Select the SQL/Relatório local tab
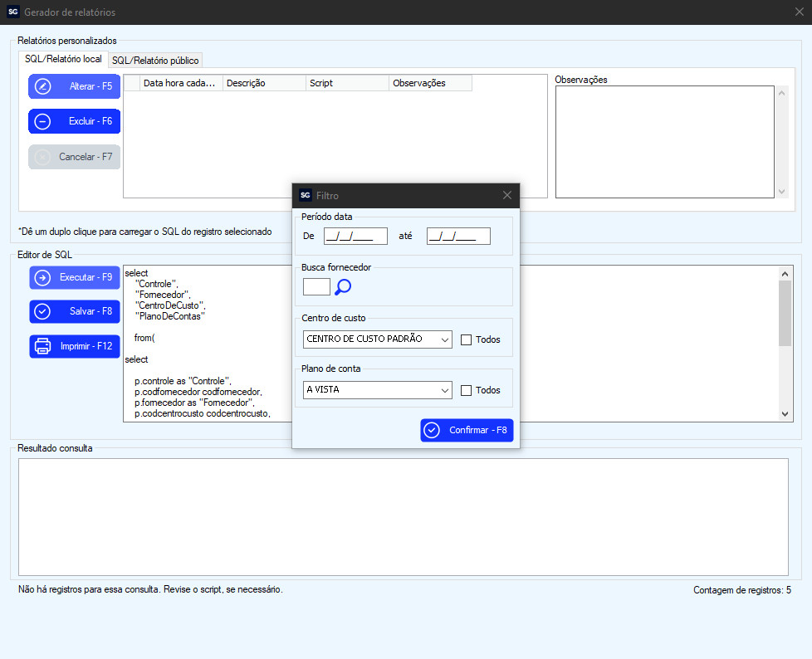The width and height of the screenshot is (812, 659). pos(63,59)
